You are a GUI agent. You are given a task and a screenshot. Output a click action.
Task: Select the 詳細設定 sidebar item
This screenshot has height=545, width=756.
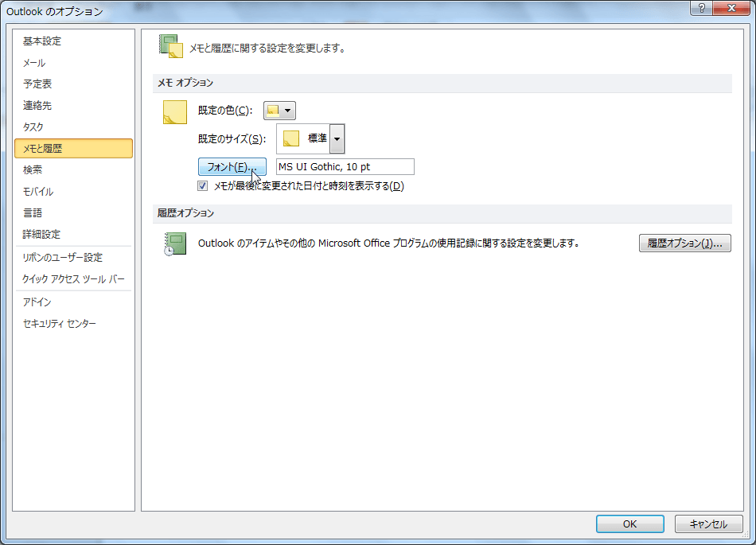[41, 235]
